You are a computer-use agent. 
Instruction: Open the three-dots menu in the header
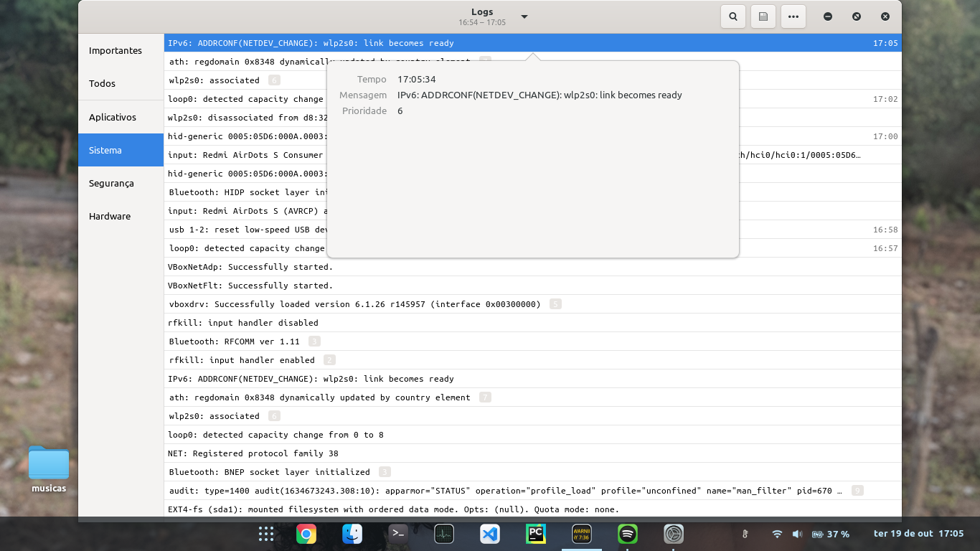click(x=793, y=17)
